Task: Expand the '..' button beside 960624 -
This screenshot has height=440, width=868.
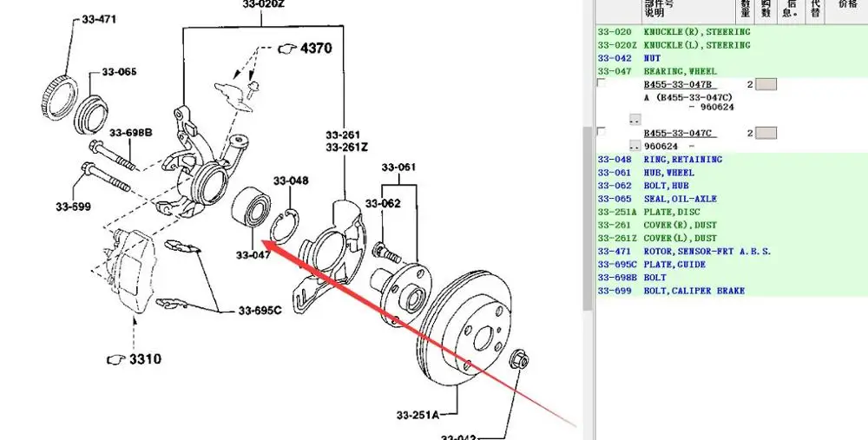Action: (635, 147)
